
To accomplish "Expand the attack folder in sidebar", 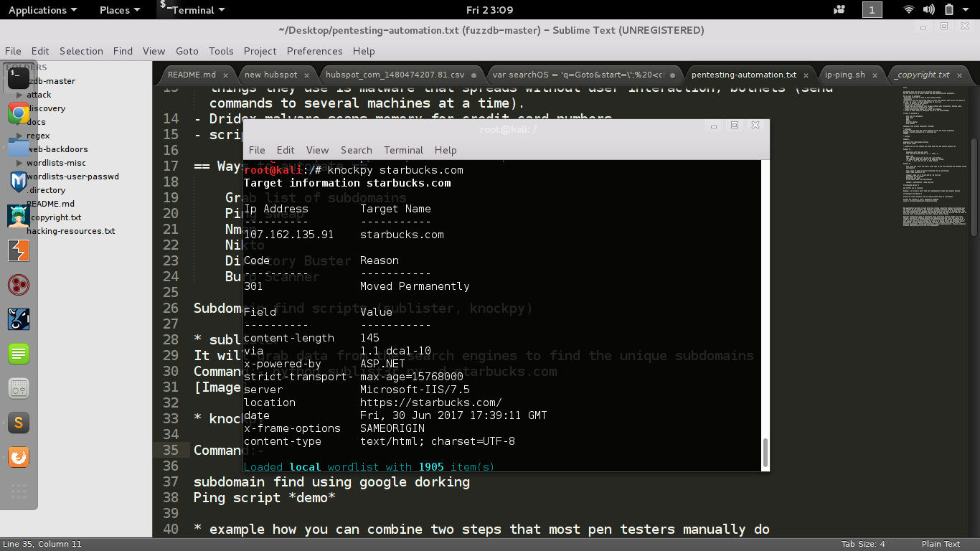I will click(x=19, y=95).
